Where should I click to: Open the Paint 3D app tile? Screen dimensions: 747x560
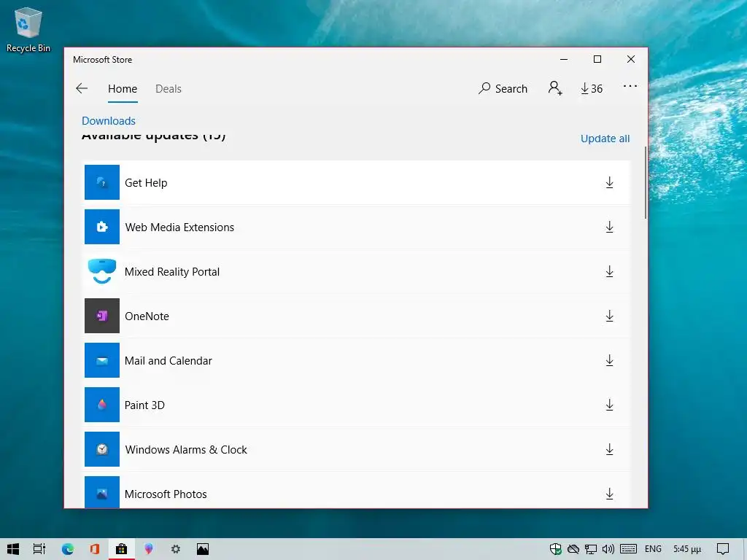coord(102,405)
